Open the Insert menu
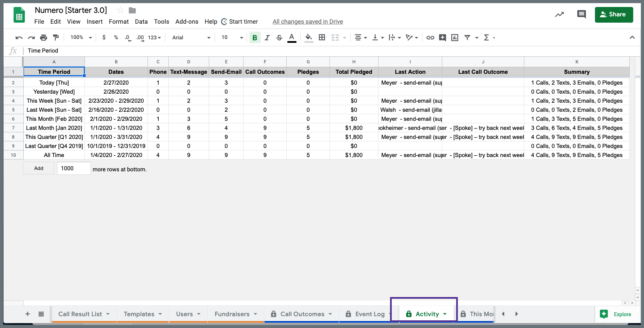The width and height of the screenshot is (644, 328). click(x=95, y=22)
